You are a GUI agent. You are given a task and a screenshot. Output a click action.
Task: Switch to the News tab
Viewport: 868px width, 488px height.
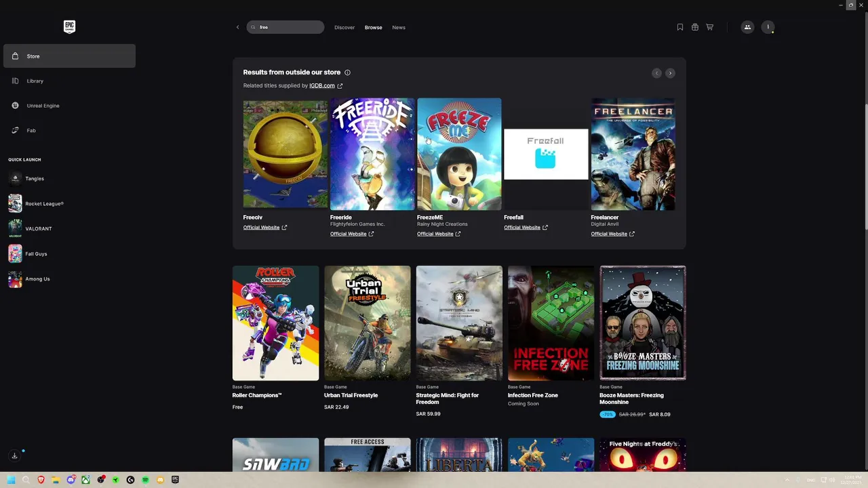click(399, 27)
